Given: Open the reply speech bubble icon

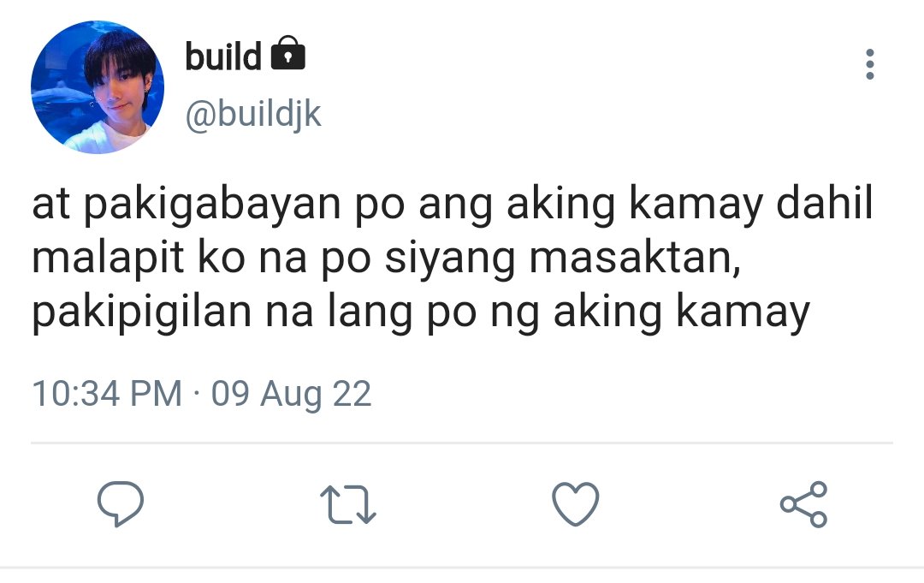Looking at the screenshot, I should pyautogui.click(x=121, y=503).
